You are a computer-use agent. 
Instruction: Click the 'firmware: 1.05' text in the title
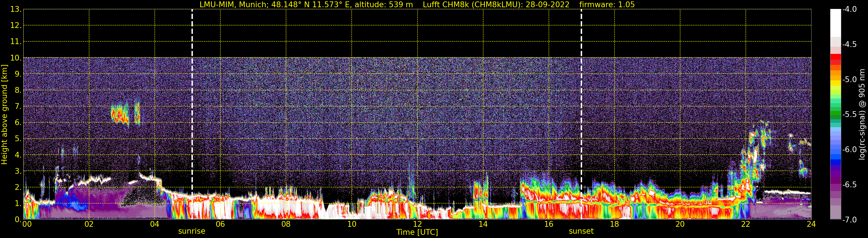click(607, 5)
